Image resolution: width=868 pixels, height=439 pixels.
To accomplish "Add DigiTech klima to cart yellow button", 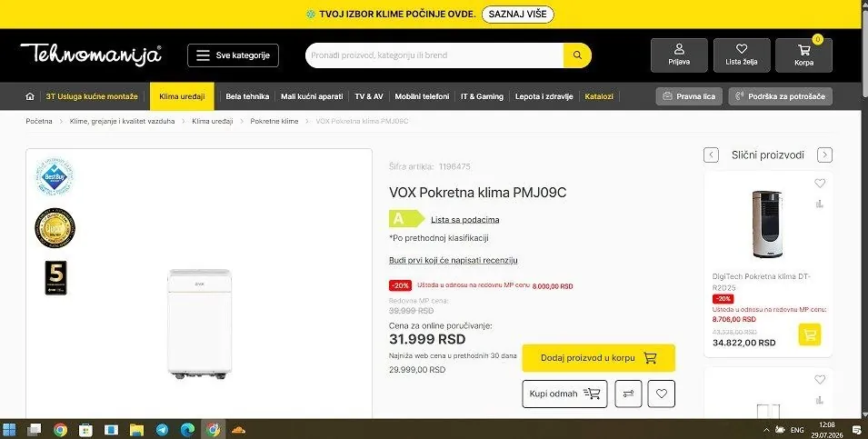I will pos(810,334).
